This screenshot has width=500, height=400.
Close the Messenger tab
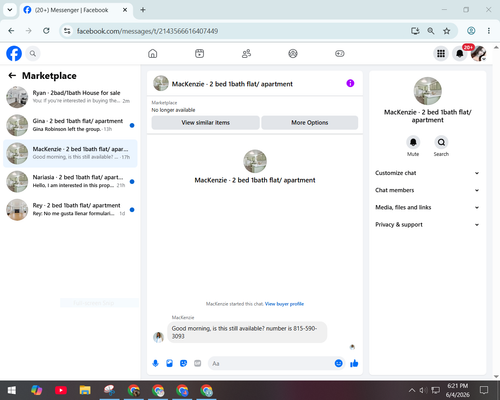click(x=125, y=10)
